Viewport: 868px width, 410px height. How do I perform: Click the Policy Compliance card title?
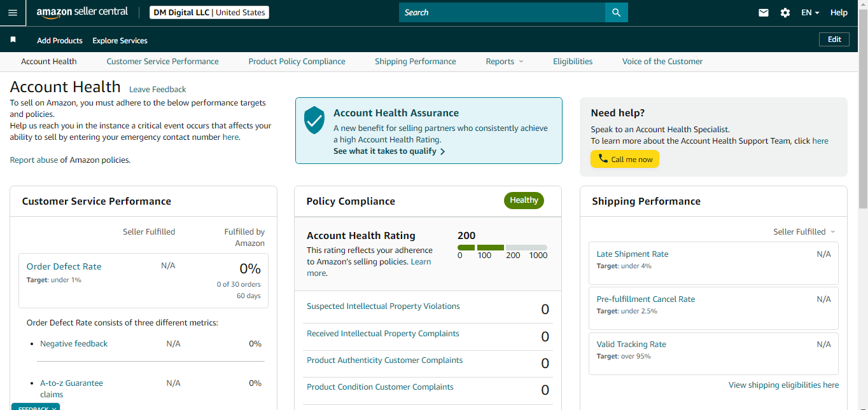[351, 202]
